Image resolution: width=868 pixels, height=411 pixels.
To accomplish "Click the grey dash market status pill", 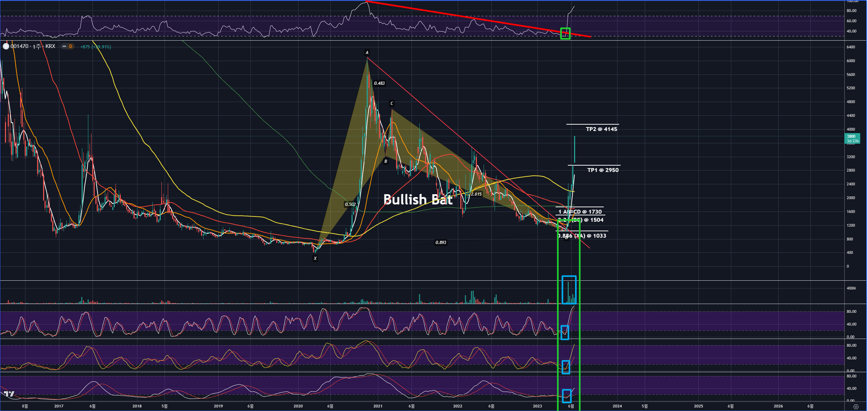I will (x=64, y=46).
